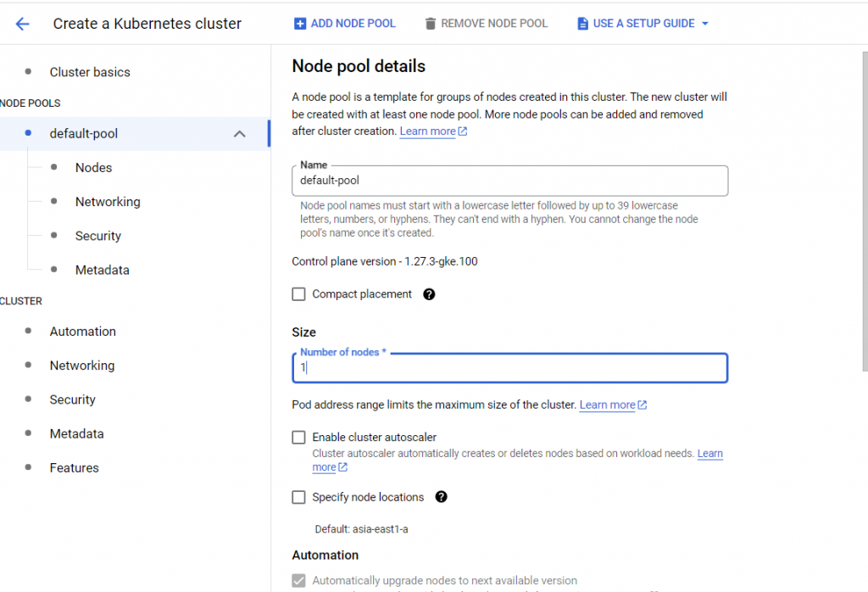Click the Compact placement help icon
868x592 pixels.
(429, 294)
